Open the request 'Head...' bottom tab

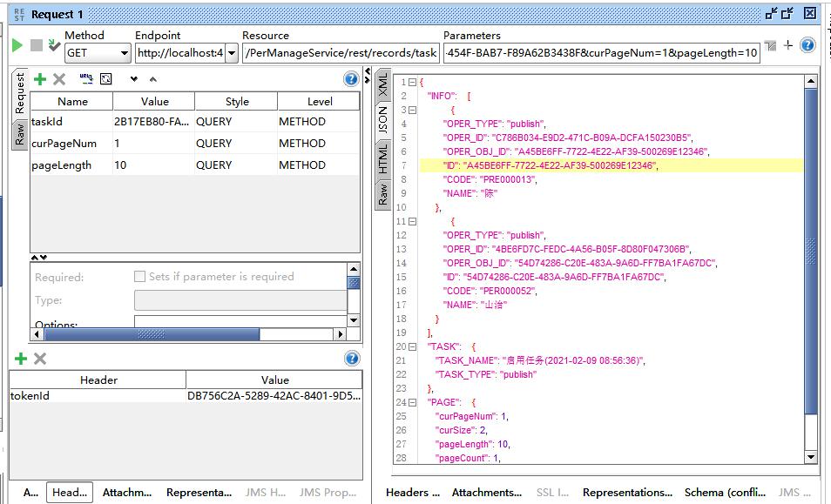tap(70, 493)
